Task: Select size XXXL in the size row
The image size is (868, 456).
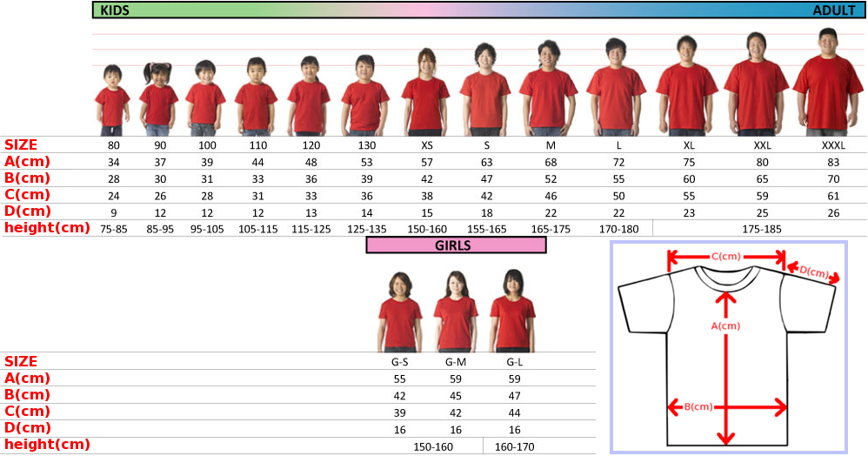Action: coord(833,145)
